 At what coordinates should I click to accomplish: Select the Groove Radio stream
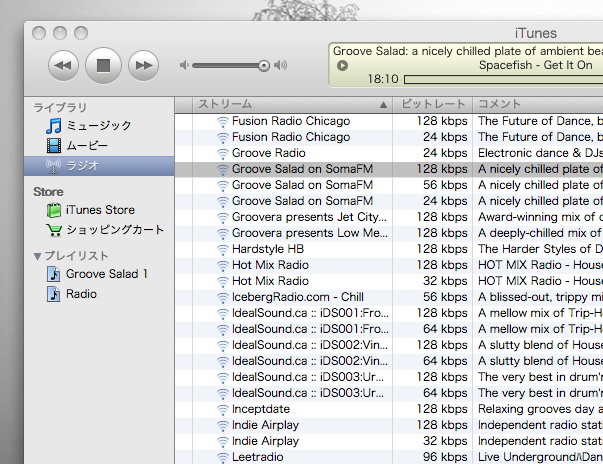click(389, 153)
